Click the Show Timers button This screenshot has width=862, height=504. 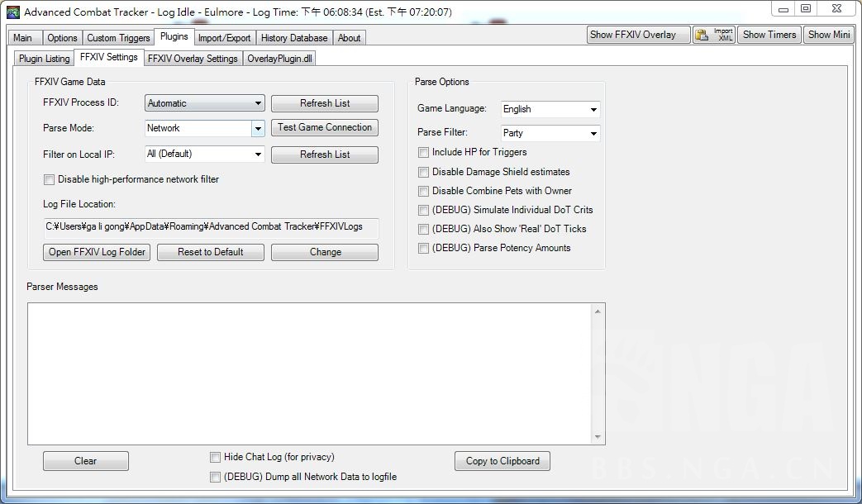coord(769,35)
